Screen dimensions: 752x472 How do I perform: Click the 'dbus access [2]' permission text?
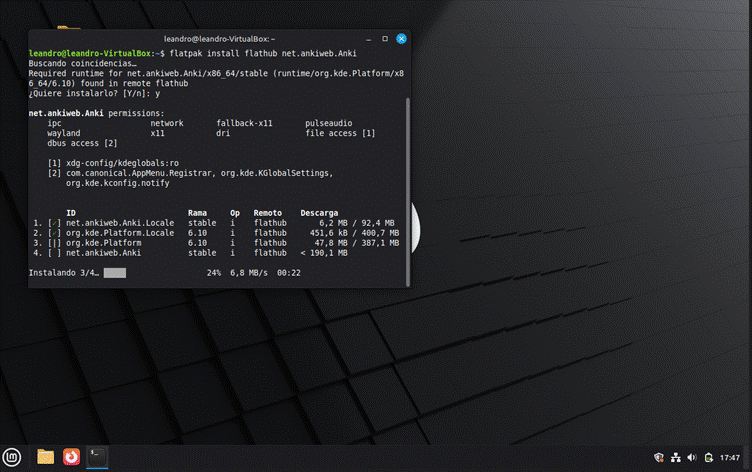pyautogui.click(x=82, y=143)
